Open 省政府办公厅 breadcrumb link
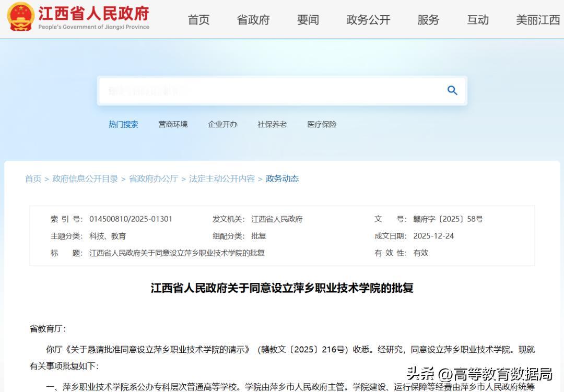564x392 pixels. coord(153,179)
